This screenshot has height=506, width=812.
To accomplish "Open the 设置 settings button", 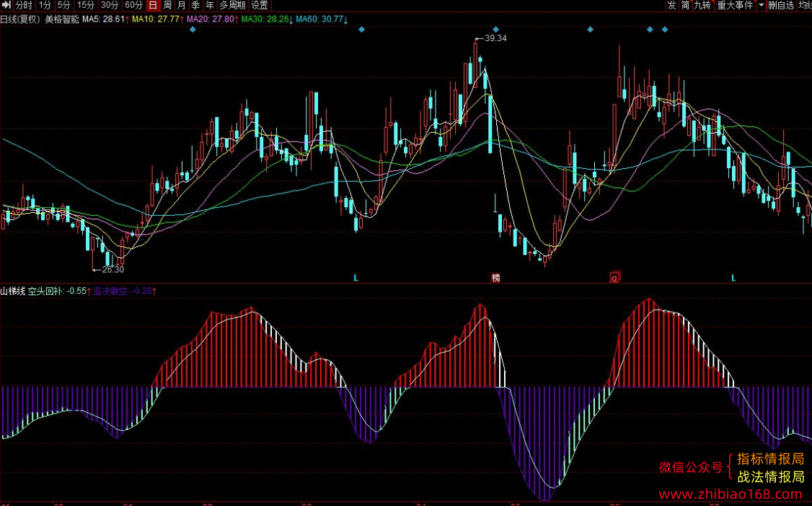I will tap(260, 5).
